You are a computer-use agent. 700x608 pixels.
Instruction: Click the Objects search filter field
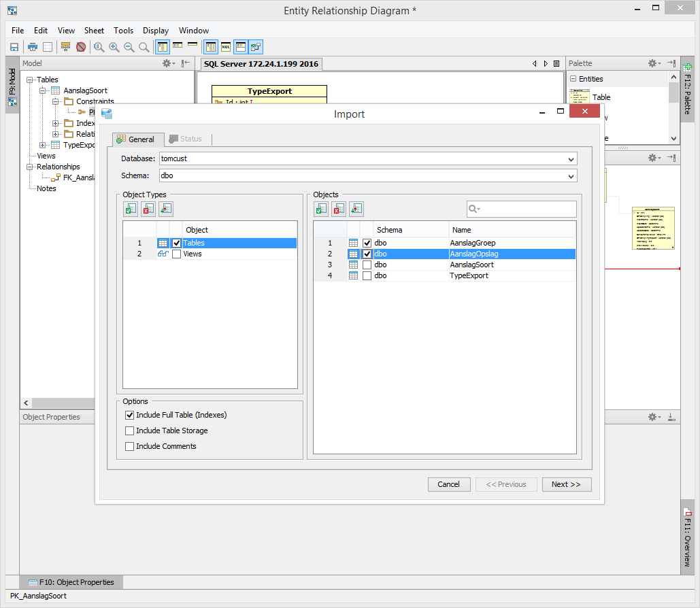pos(527,209)
